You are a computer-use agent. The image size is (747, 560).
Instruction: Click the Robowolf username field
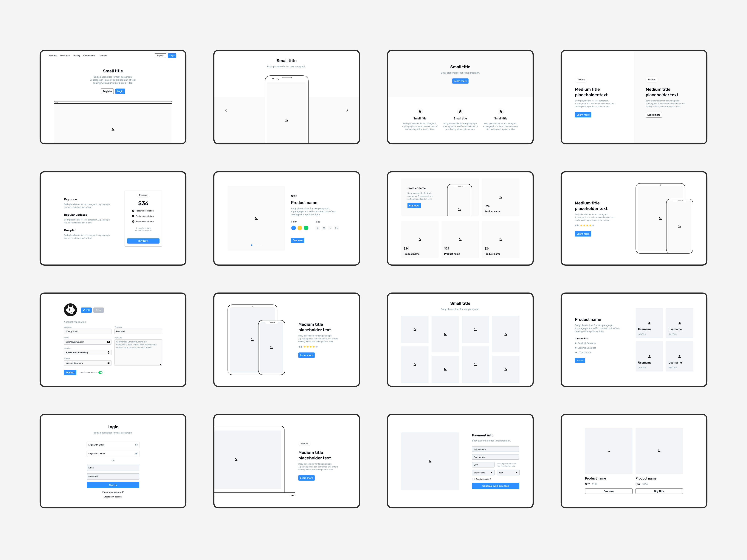point(138,332)
